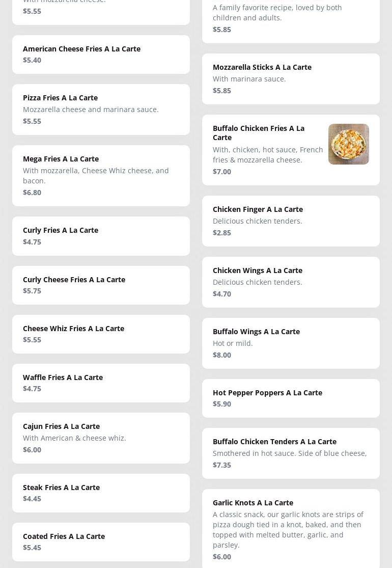Open Cheese Whiz Fries A La Carte
Screen dimensions: 392x568
(73, 329)
